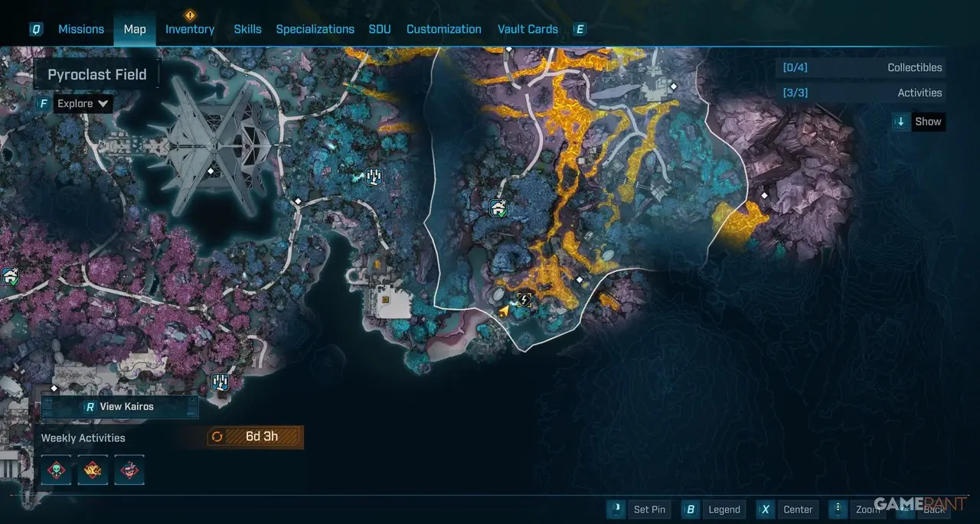Screen dimensions: 980x524
Task: Click the mouse icon beside Set Pin
Action: tap(616, 509)
